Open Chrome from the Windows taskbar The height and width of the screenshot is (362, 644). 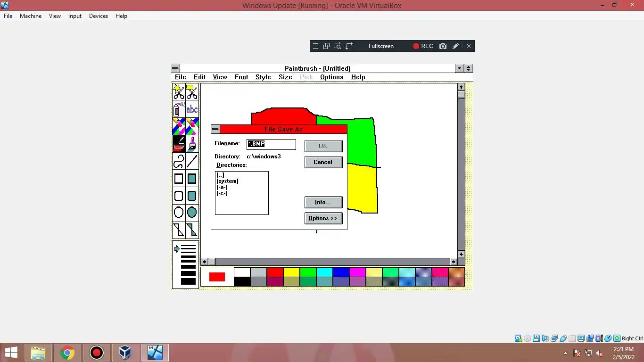click(x=67, y=353)
